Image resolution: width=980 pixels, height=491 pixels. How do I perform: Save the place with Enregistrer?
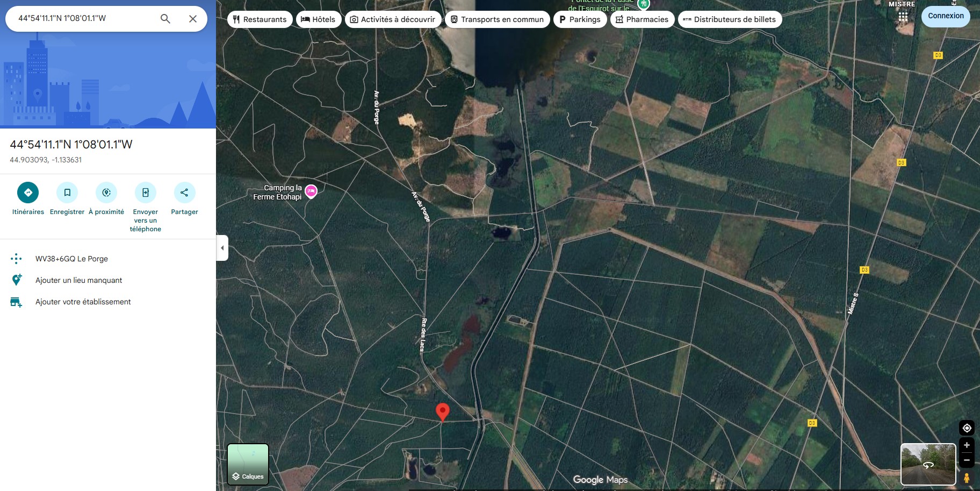(x=67, y=193)
